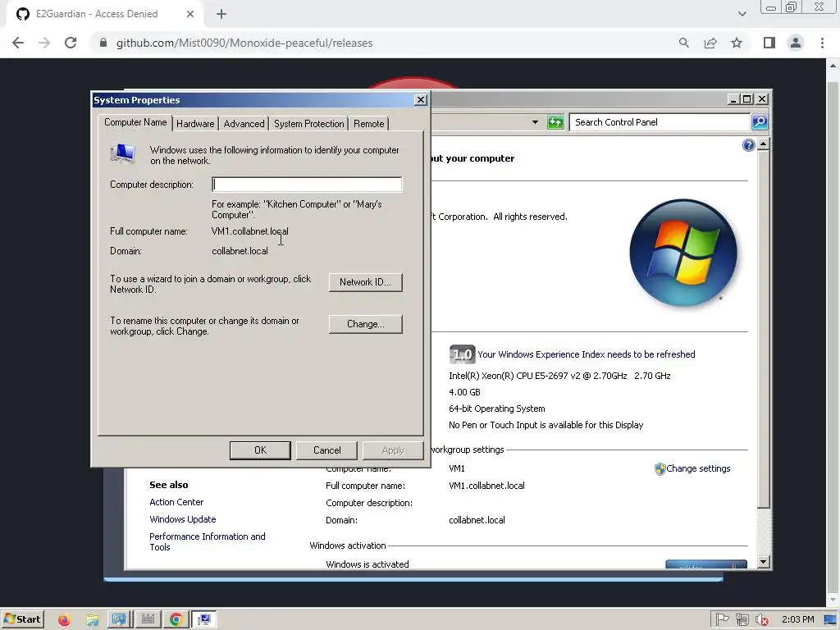
Task: Open Chrome profile avatar
Action: 796,43
